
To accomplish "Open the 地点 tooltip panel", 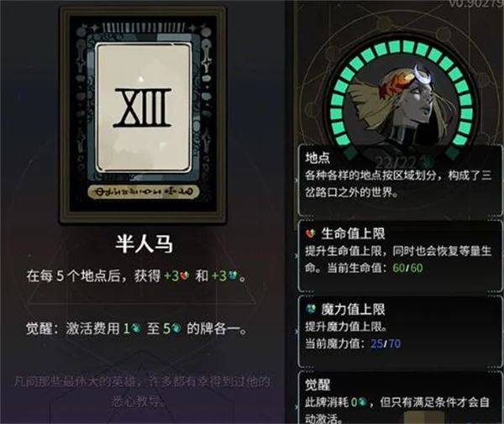I will point(400,181).
